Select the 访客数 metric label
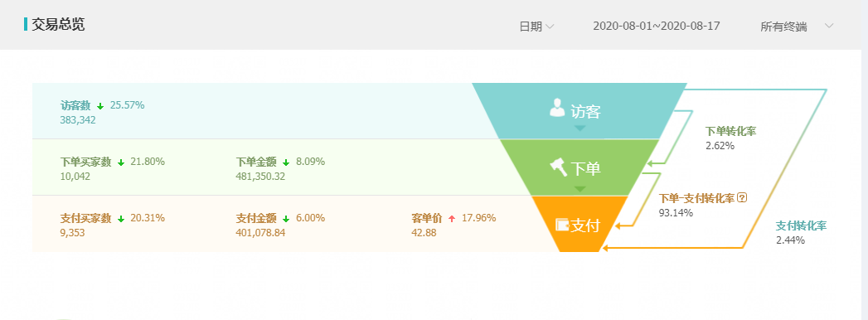 click(75, 106)
